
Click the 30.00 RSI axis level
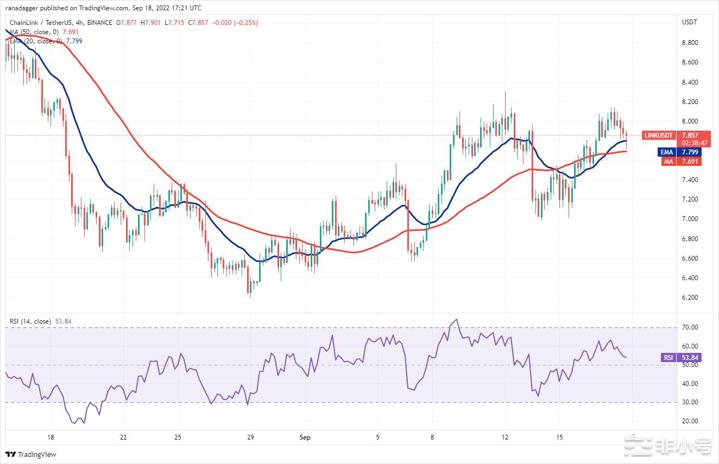pyautogui.click(x=689, y=402)
